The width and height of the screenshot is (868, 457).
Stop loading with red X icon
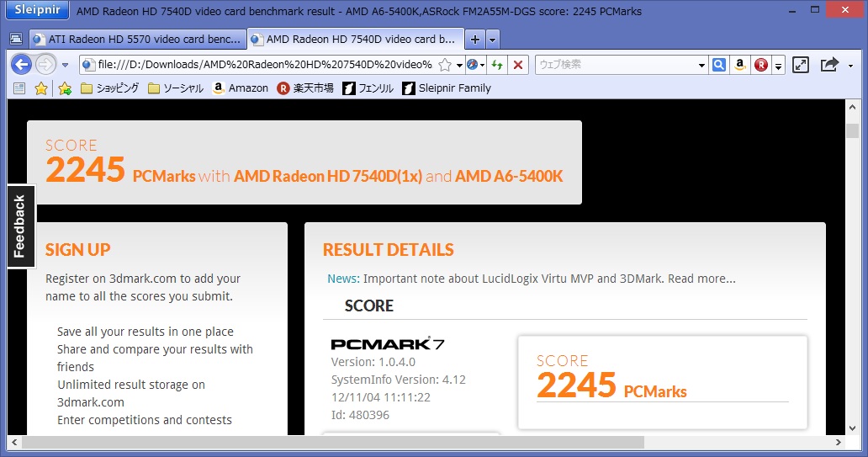pyautogui.click(x=518, y=65)
